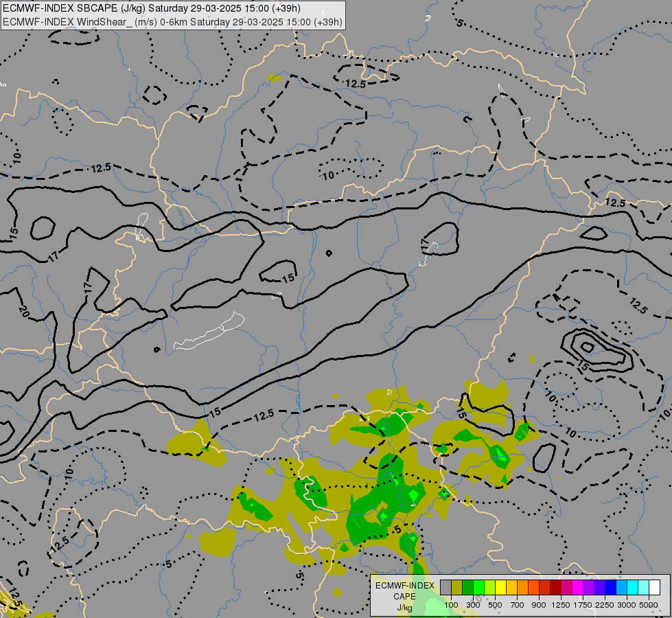Click the yellow-green swatch left of 500

coord(490,587)
